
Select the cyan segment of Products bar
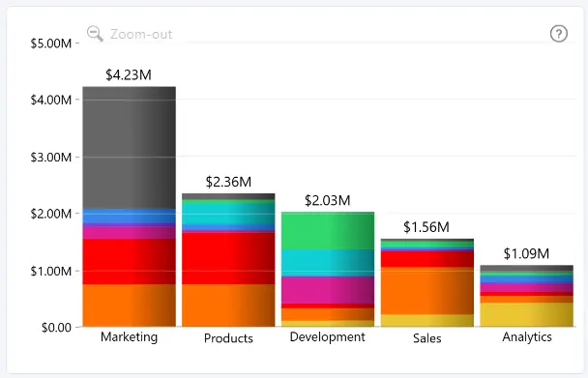228,214
